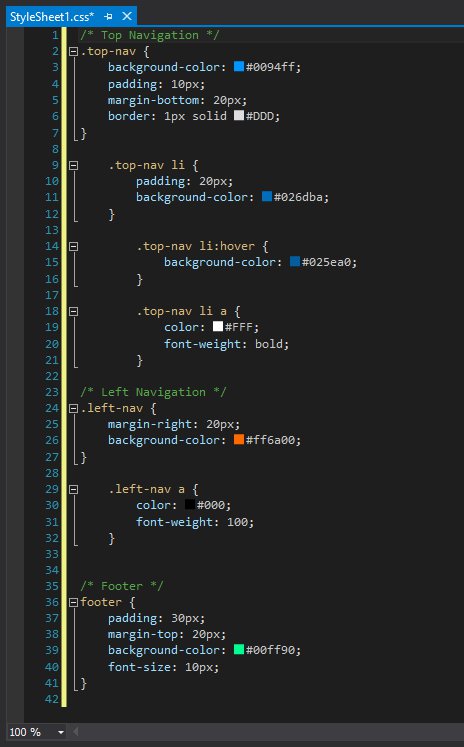Click the #000 black color swatch
This screenshot has height=747, width=464.
pos(190,504)
